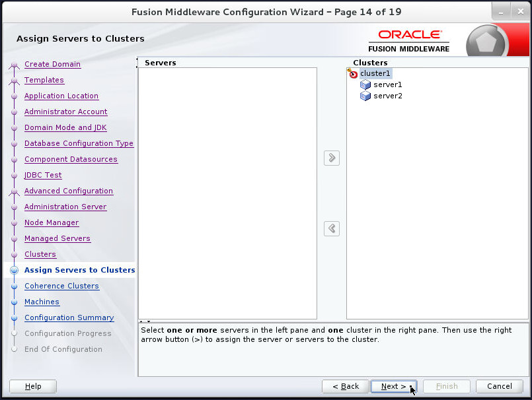Cancel the configuration wizard
532x400 pixels.
point(499,386)
